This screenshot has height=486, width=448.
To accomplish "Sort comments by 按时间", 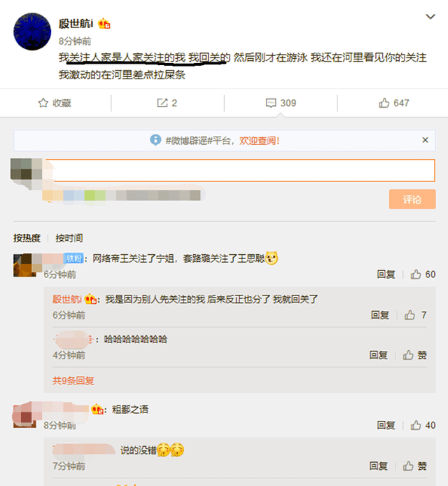I will click(69, 238).
